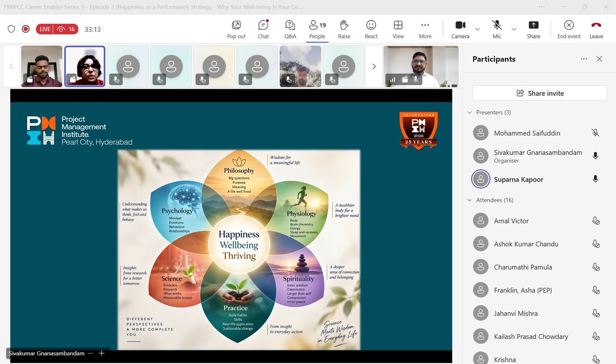This screenshot has height=364, width=616.
Task: Click the Share invite button
Action: pos(540,93)
